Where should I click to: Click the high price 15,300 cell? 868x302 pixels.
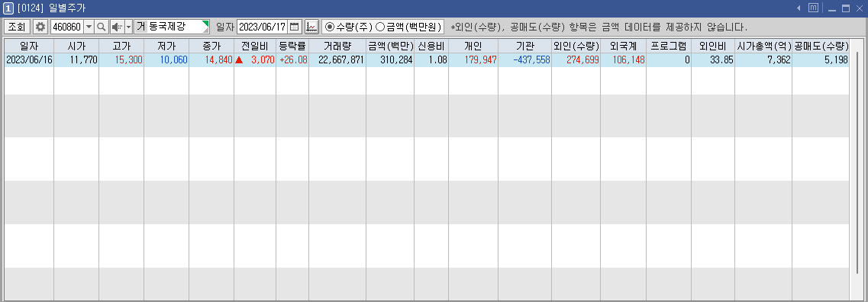tap(121, 59)
